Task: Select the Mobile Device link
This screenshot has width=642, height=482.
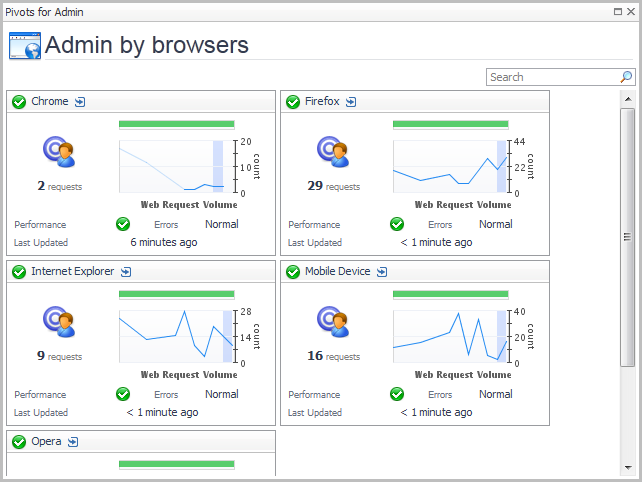Action: pyautogui.click(x=337, y=272)
